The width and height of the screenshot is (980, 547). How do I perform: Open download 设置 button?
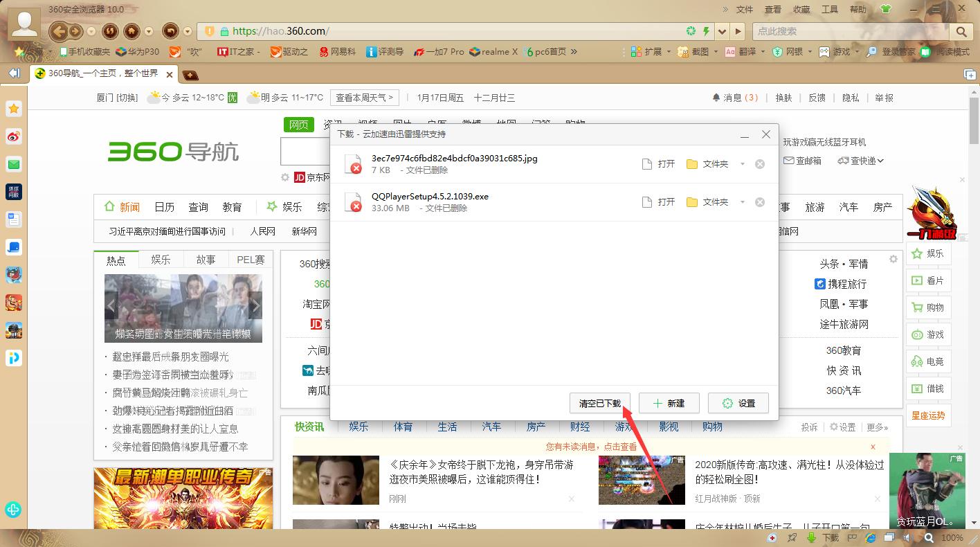738,403
